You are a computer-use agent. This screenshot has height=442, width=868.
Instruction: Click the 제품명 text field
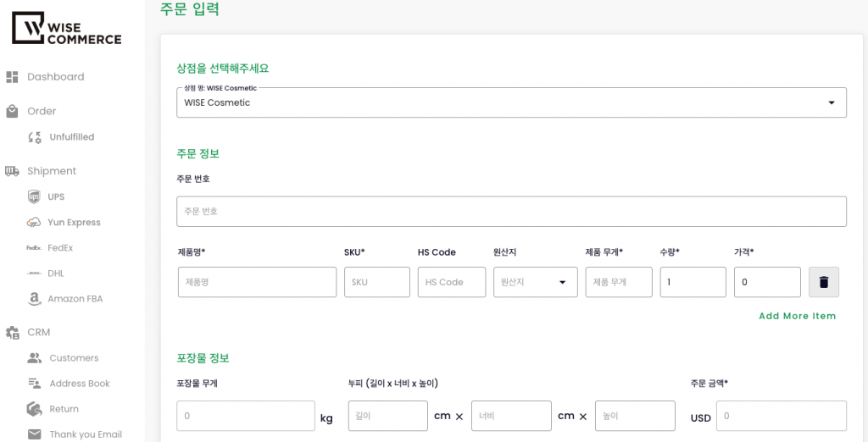click(x=257, y=282)
